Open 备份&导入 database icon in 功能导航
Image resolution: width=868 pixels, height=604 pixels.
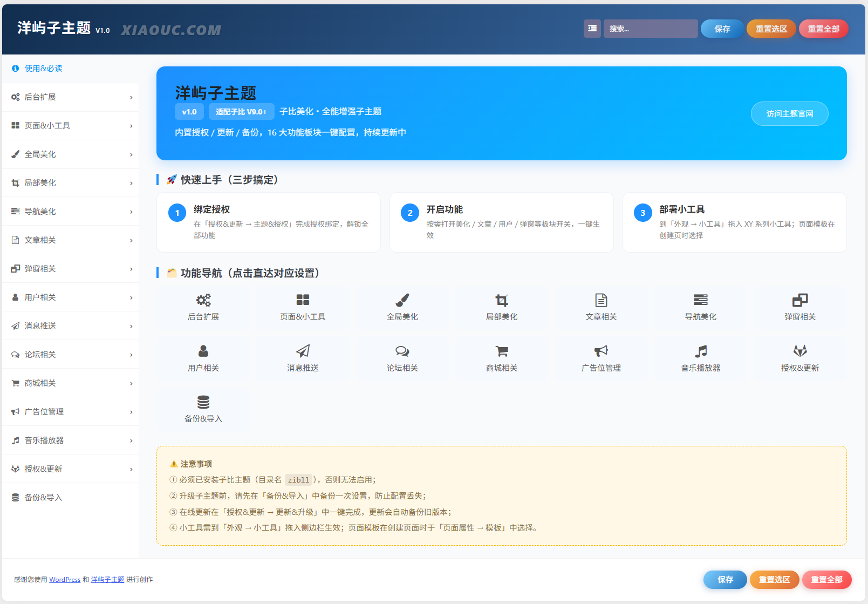(203, 402)
